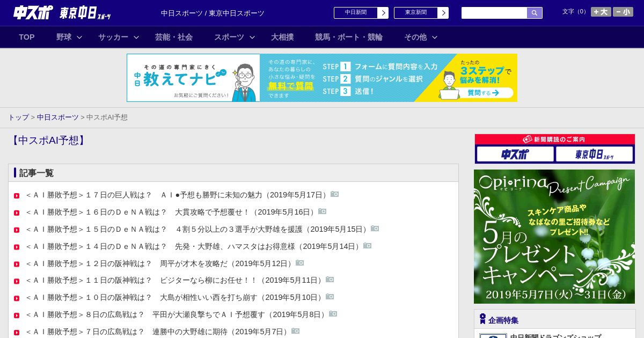Click the 質問する button in the banner
The width and height of the screenshot is (644, 338).
click(482, 93)
